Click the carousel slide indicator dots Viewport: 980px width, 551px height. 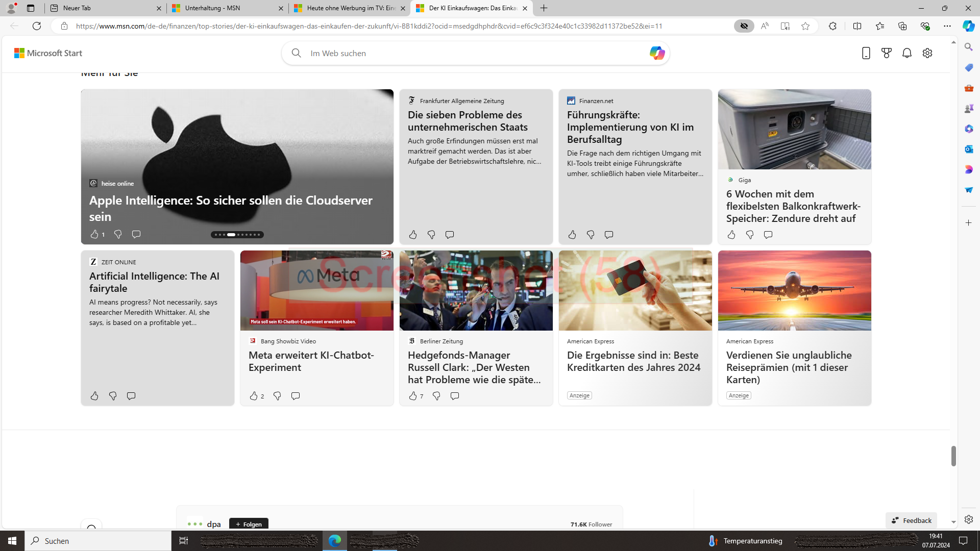pyautogui.click(x=237, y=235)
